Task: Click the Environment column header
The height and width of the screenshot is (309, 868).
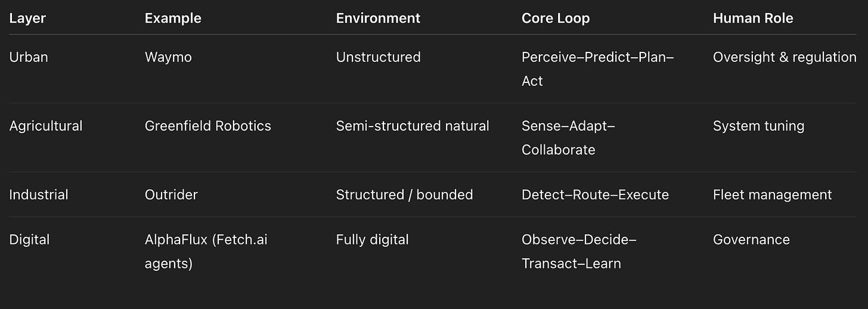Action: click(x=378, y=18)
